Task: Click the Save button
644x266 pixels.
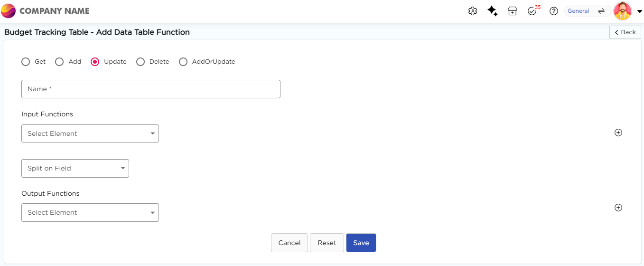Action: point(361,243)
